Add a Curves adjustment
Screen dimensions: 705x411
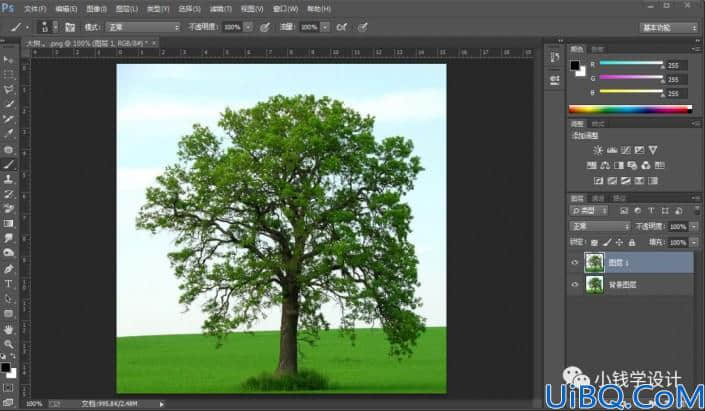(x=625, y=150)
